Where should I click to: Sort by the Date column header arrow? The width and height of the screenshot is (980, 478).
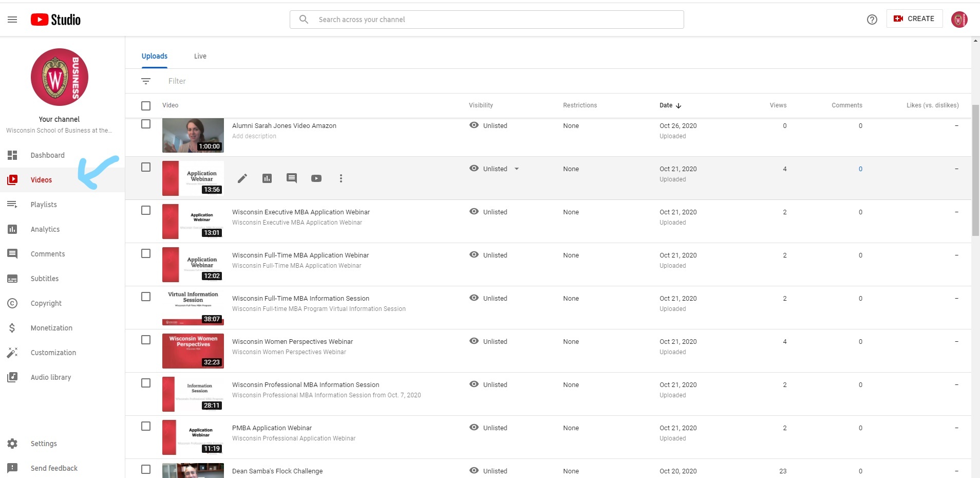coord(679,106)
